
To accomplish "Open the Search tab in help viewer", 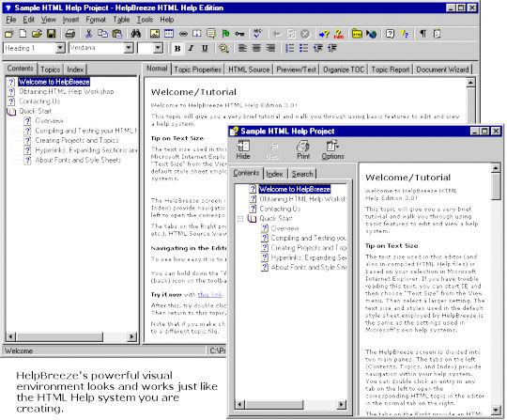I will tap(302, 174).
